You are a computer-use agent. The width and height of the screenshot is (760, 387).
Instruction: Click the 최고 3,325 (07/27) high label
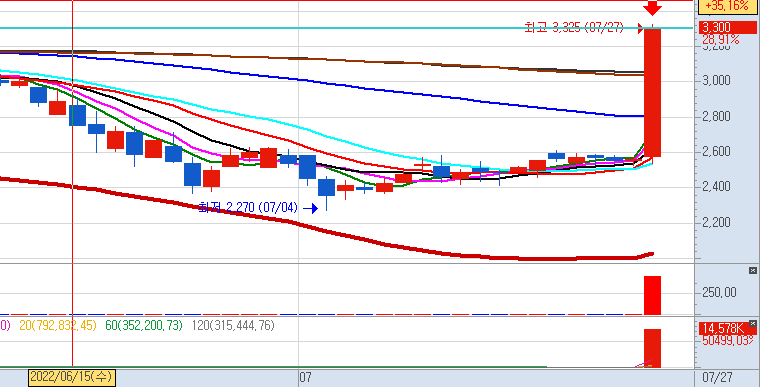point(574,27)
